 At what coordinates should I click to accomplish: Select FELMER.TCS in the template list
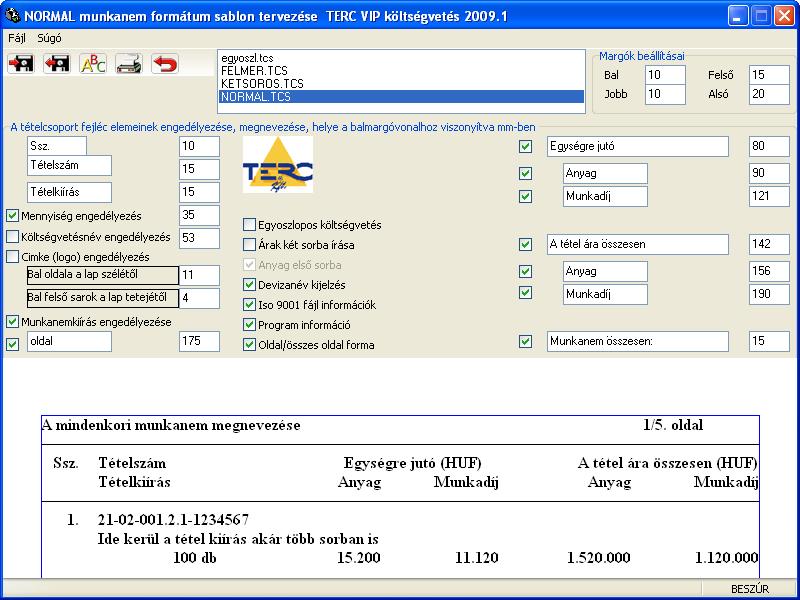tap(401, 71)
